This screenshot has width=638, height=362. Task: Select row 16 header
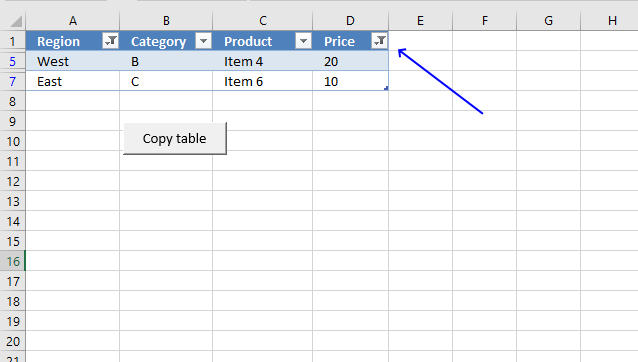pos(13,261)
